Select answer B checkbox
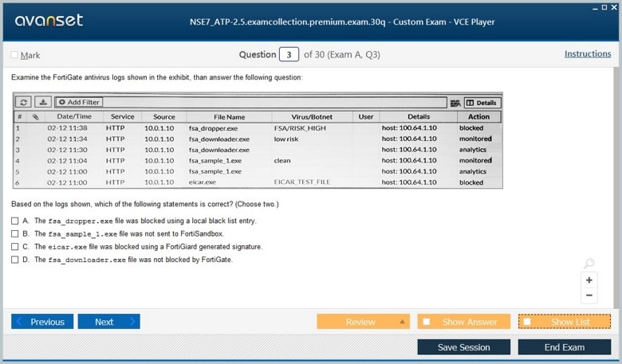The height and width of the screenshot is (364, 622). pyautogui.click(x=14, y=233)
